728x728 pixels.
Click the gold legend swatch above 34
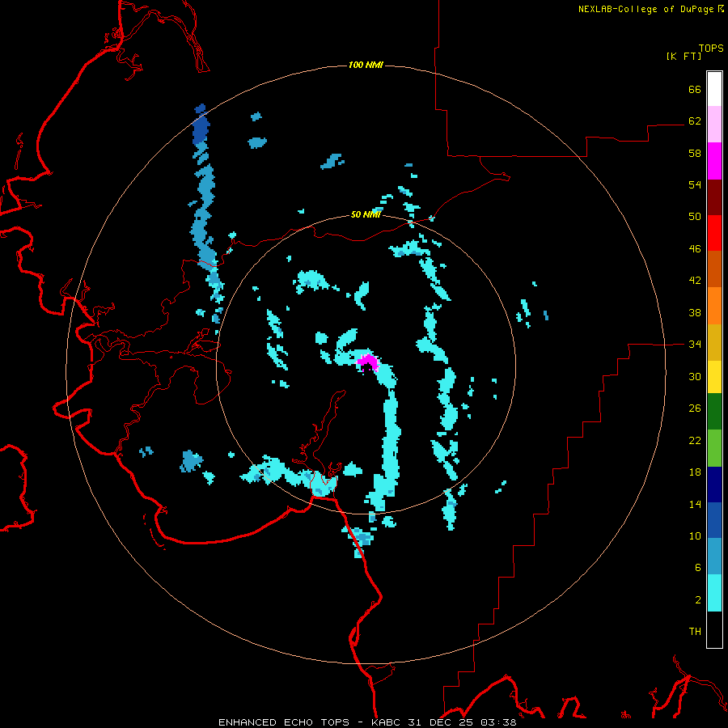tap(714, 342)
